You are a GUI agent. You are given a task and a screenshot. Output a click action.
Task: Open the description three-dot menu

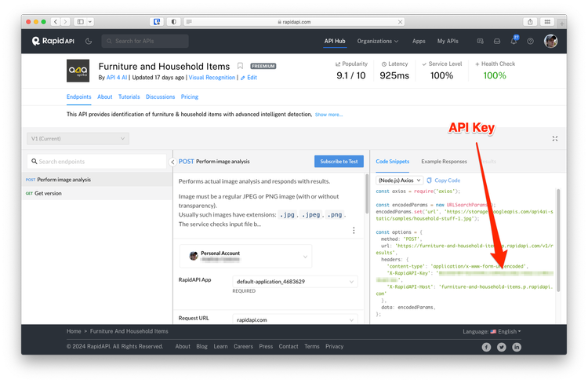click(x=354, y=230)
